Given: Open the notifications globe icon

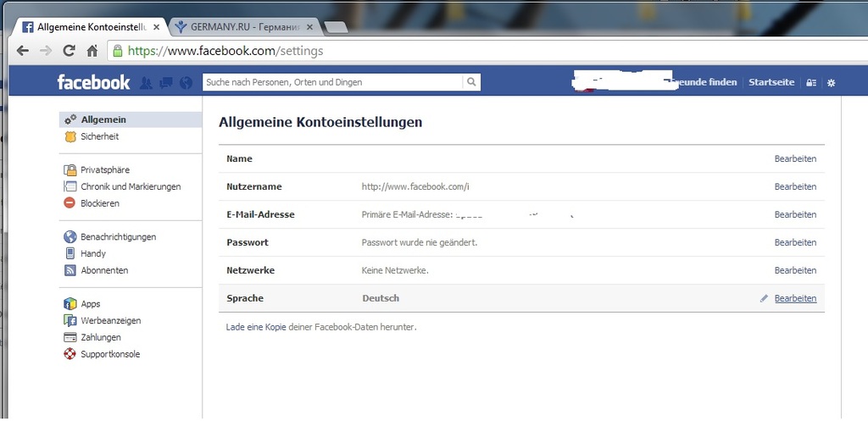Looking at the screenshot, I should coord(185,83).
